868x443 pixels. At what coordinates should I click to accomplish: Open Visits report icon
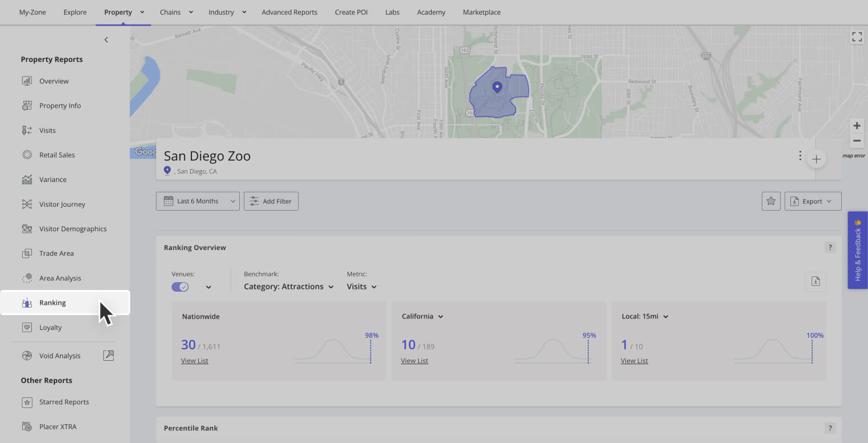point(27,130)
